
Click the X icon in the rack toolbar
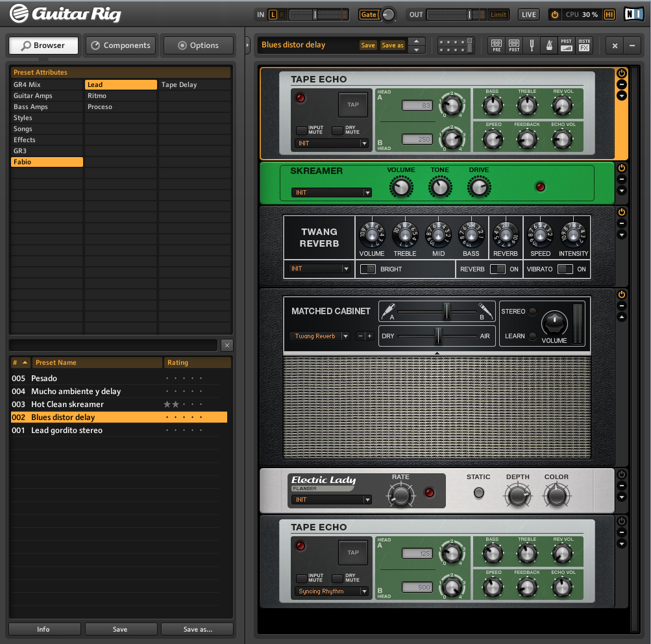(x=615, y=45)
